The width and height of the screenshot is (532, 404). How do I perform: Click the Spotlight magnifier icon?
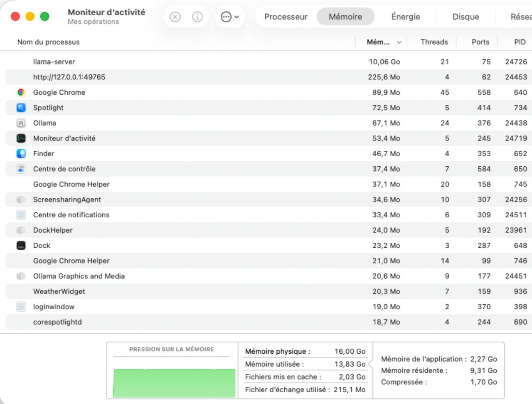coord(21,108)
